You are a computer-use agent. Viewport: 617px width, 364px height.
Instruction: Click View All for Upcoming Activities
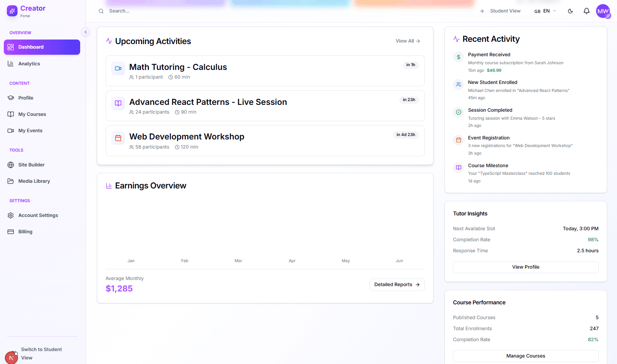point(407,41)
